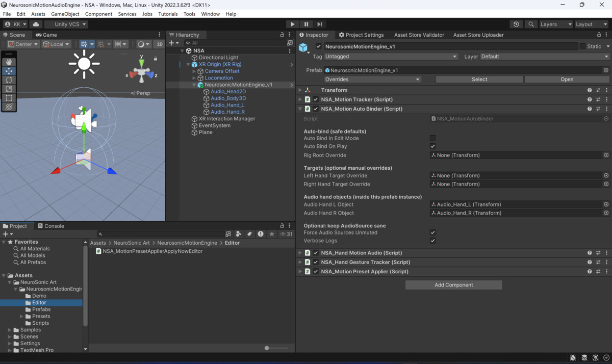Select the Hand pan tool

(8, 62)
